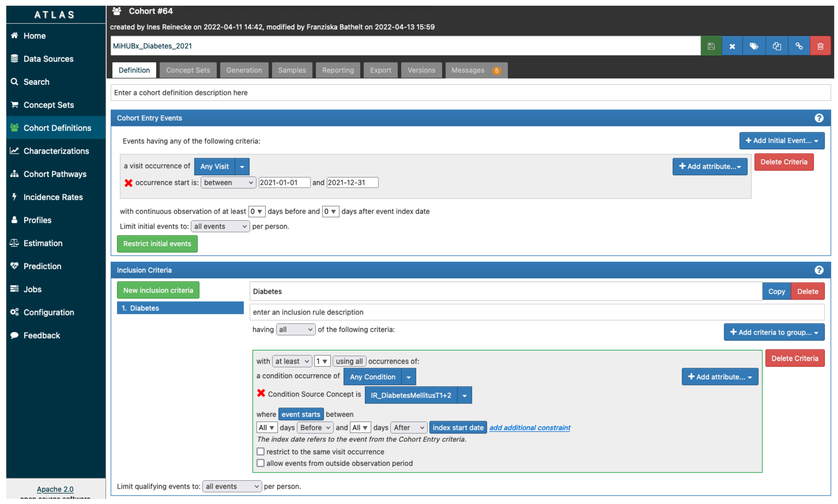The width and height of the screenshot is (838, 504).
Task: Toggle the 'using all' occurrences button
Action: (x=349, y=361)
